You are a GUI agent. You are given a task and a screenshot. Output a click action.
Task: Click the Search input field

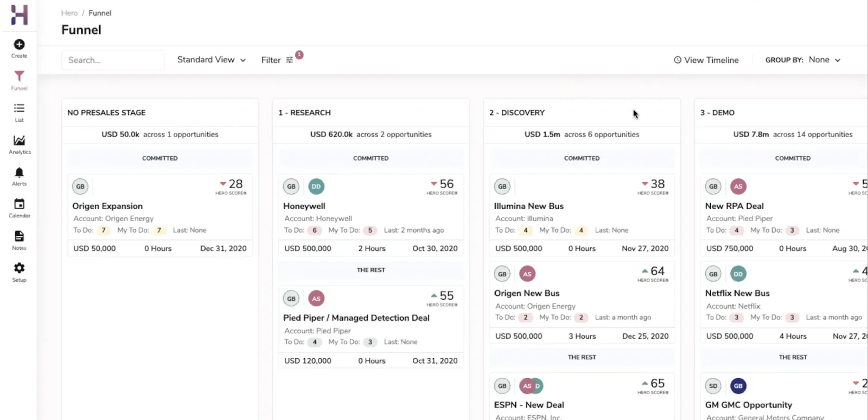[x=113, y=60]
